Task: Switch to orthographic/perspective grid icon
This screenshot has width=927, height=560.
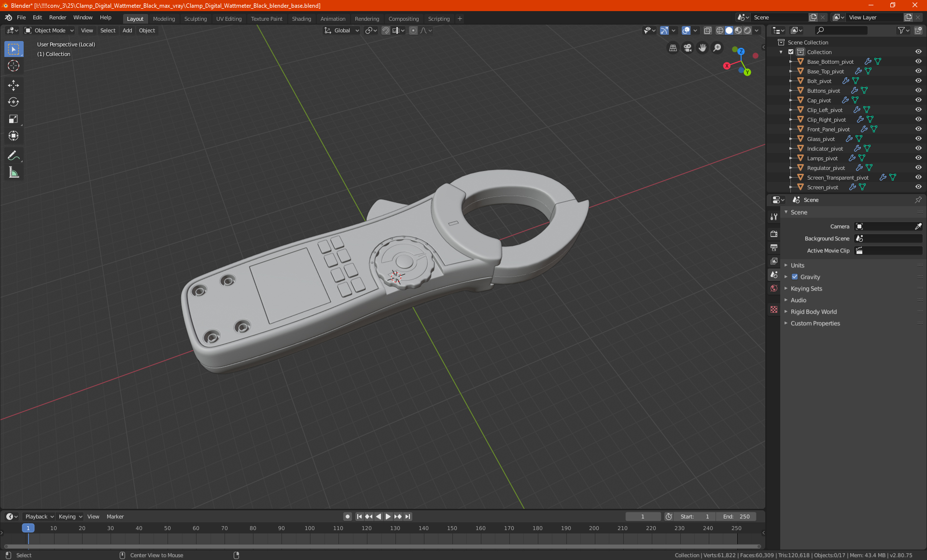Action: tap(673, 48)
